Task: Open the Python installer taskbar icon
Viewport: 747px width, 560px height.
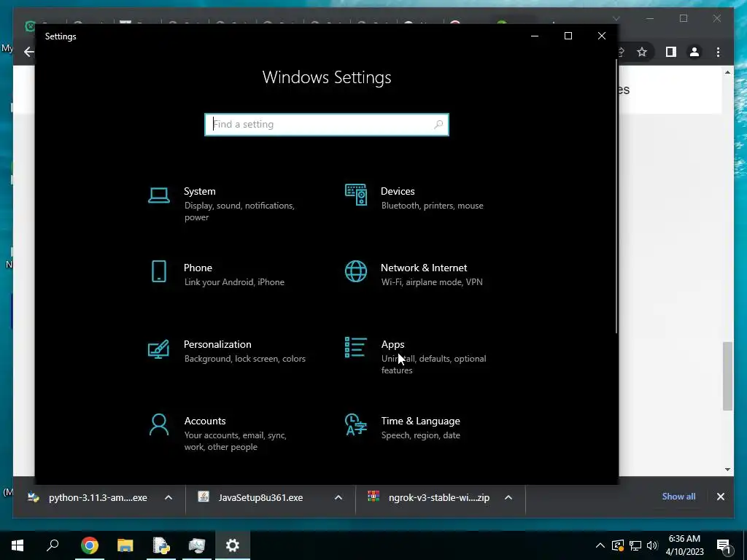Action: [x=161, y=545]
